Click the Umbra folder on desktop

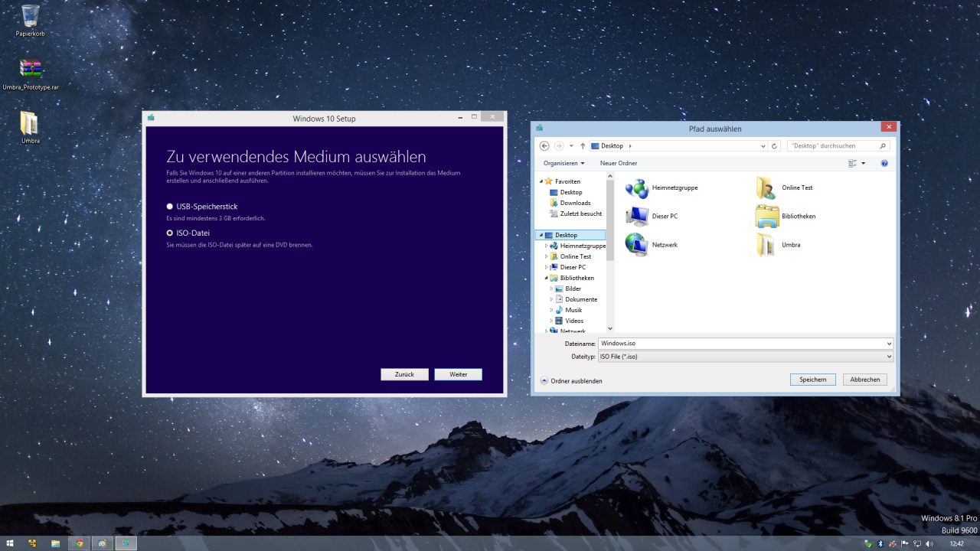click(x=31, y=128)
